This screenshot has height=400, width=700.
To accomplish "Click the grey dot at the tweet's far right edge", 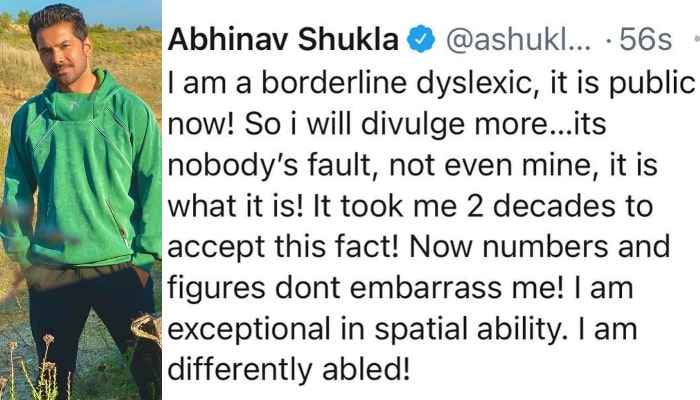I will point(695,41).
